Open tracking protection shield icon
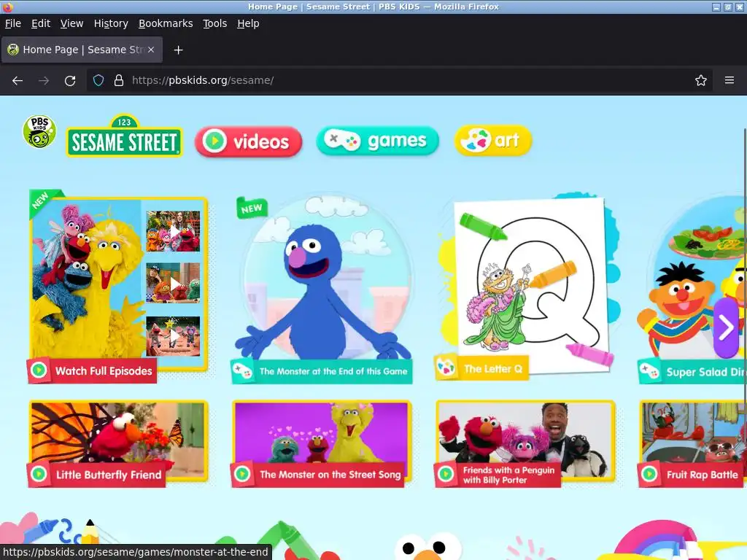The width and height of the screenshot is (747, 560). [98, 80]
